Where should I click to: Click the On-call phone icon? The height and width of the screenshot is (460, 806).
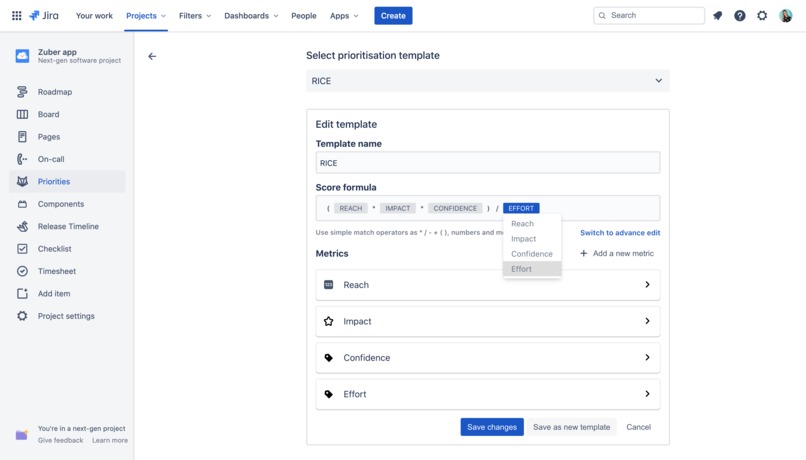pyautogui.click(x=22, y=159)
